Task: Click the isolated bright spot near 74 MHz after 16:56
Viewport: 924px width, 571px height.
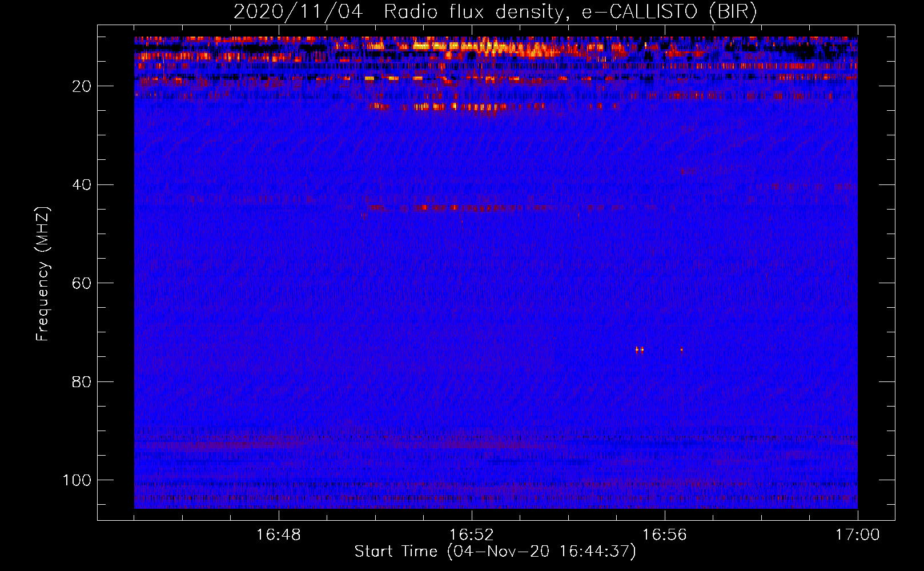Action: (681, 350)
